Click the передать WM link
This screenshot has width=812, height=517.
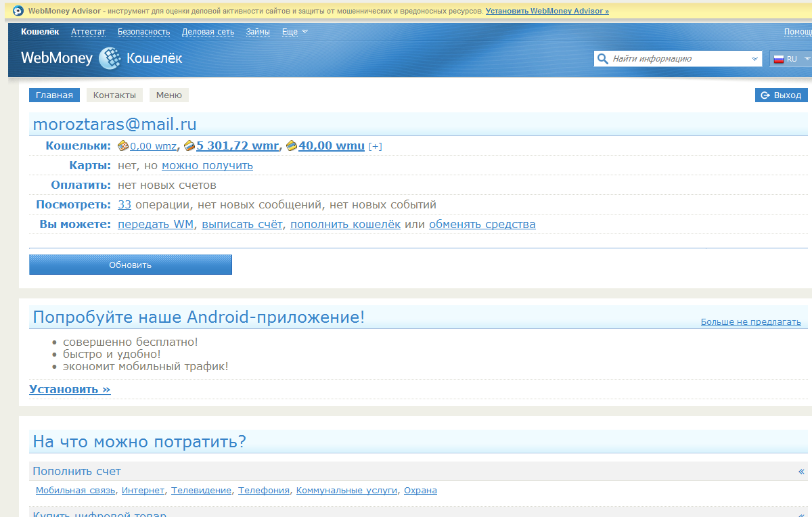pos(156,224)
